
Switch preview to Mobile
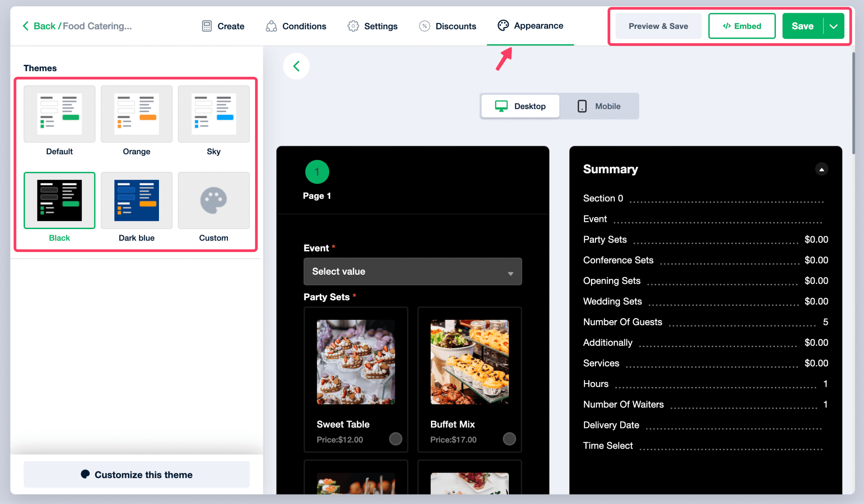pyautogui.click(x=599, y=106)
